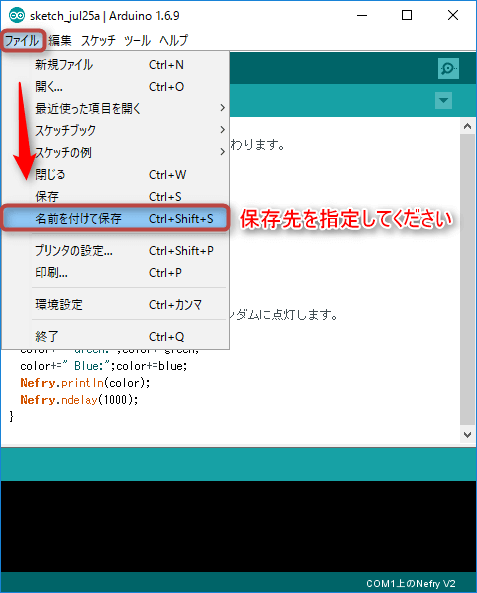Screen dimensions: 477x593
Task: Click the Arduino logo in title bar
Action: (17, 16)
